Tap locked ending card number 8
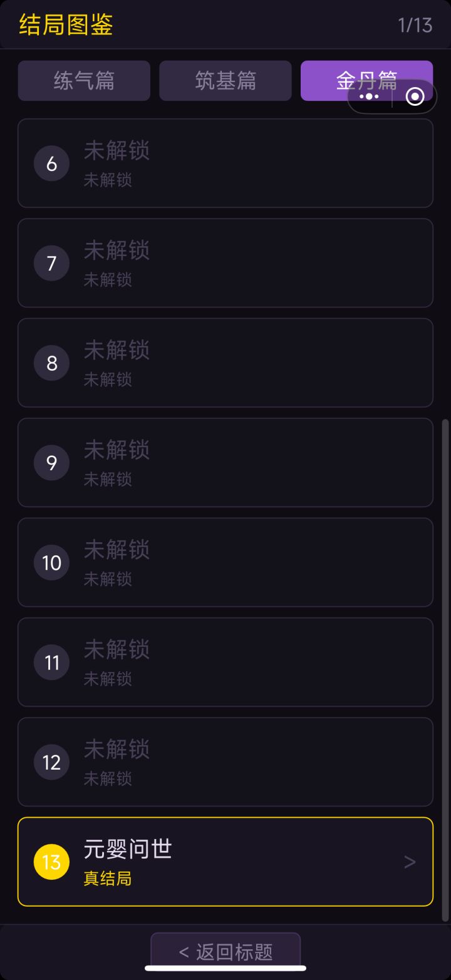451x980 pixels. click(x=225, y=363)
